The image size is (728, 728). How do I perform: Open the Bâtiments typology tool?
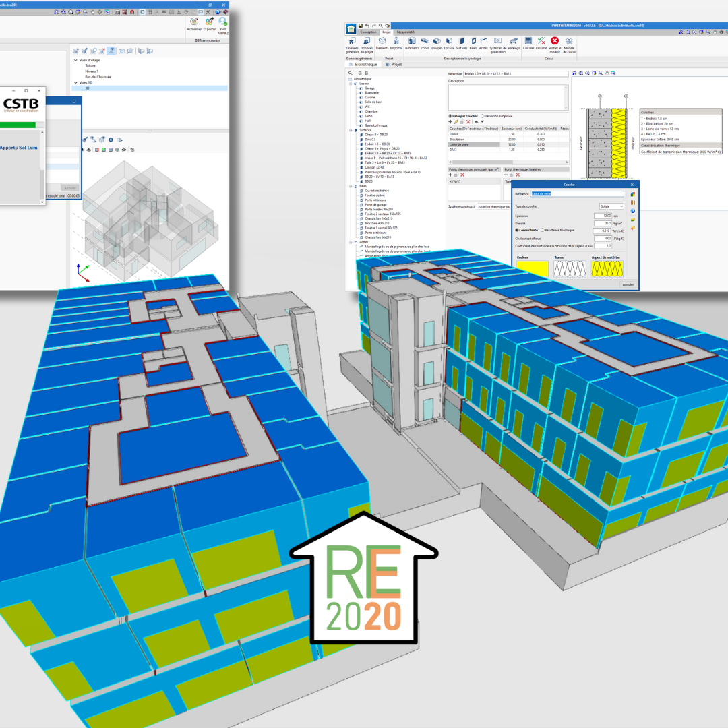(x=412, y=42)
